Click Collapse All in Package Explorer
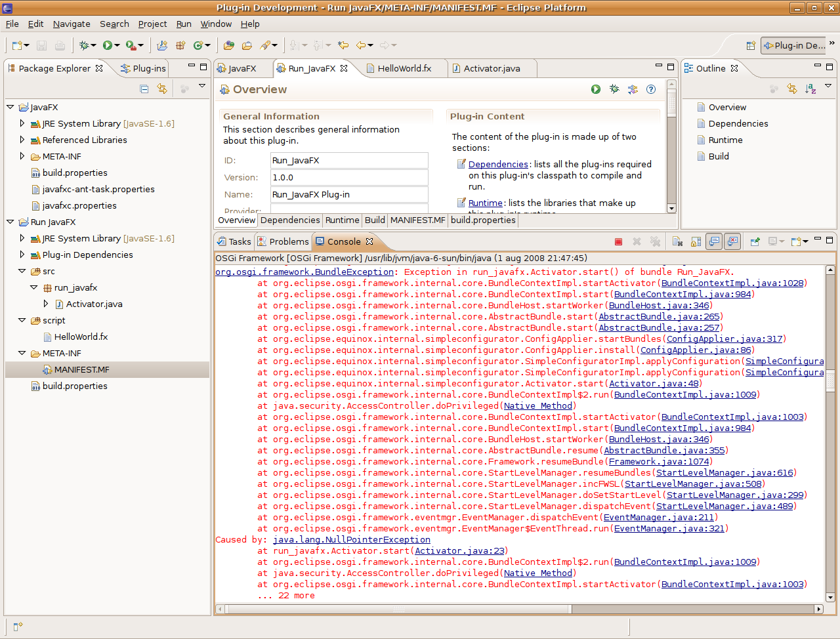840x639 pixels. (144, 89)
